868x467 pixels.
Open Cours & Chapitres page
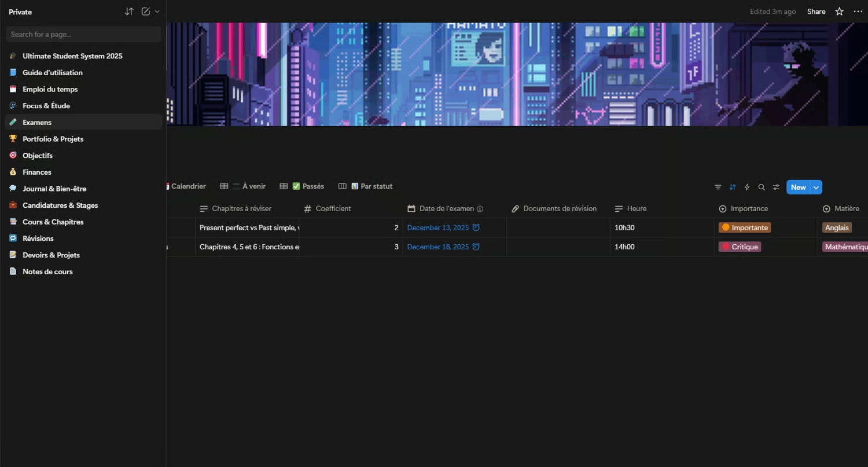(83, 222)
